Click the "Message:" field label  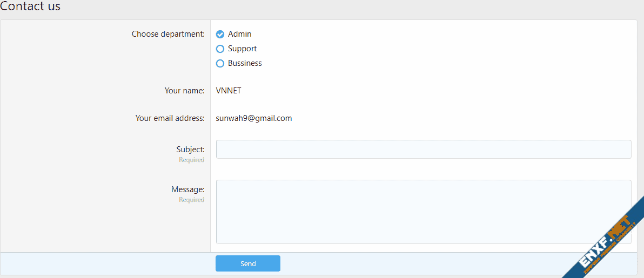click(188, 189)
